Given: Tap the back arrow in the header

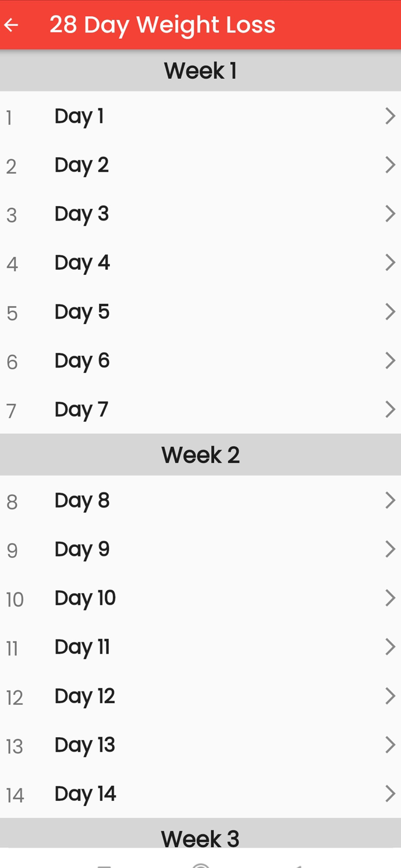Looking at the screenshot, I should click(x=12, y=24).
